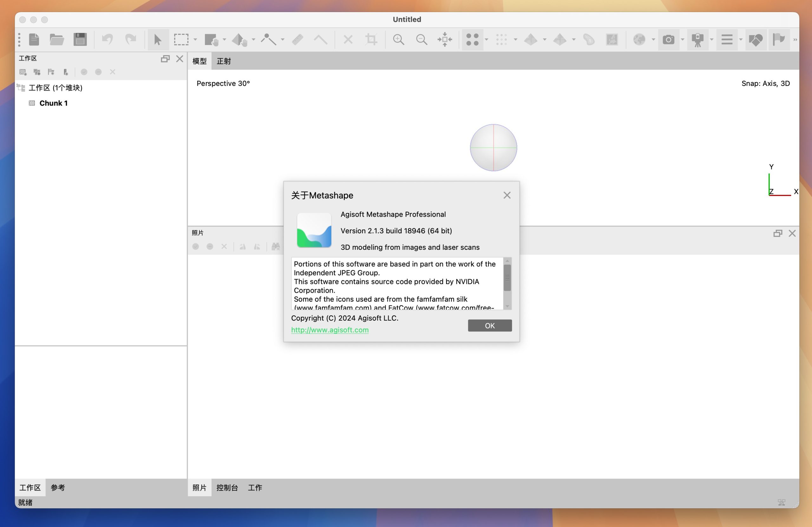
Task: Click the rotation trackball sphere in the model view
Action: pos(493,148)
